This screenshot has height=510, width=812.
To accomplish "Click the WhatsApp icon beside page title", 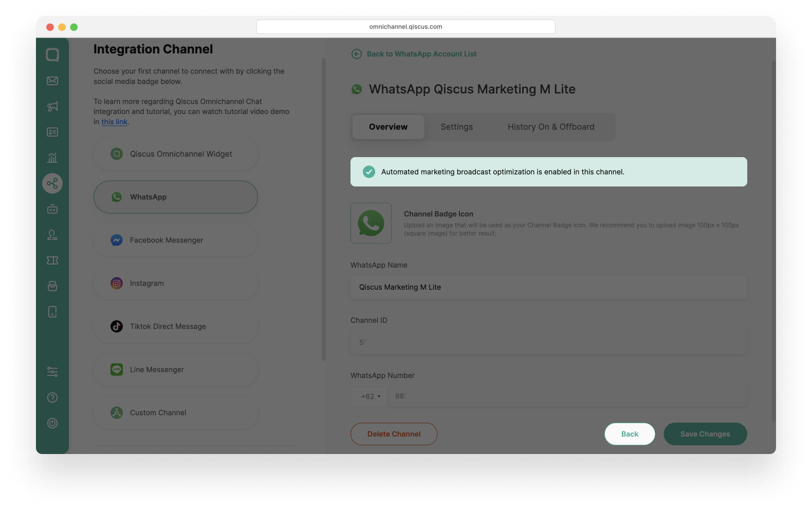I will click(357, 89).
